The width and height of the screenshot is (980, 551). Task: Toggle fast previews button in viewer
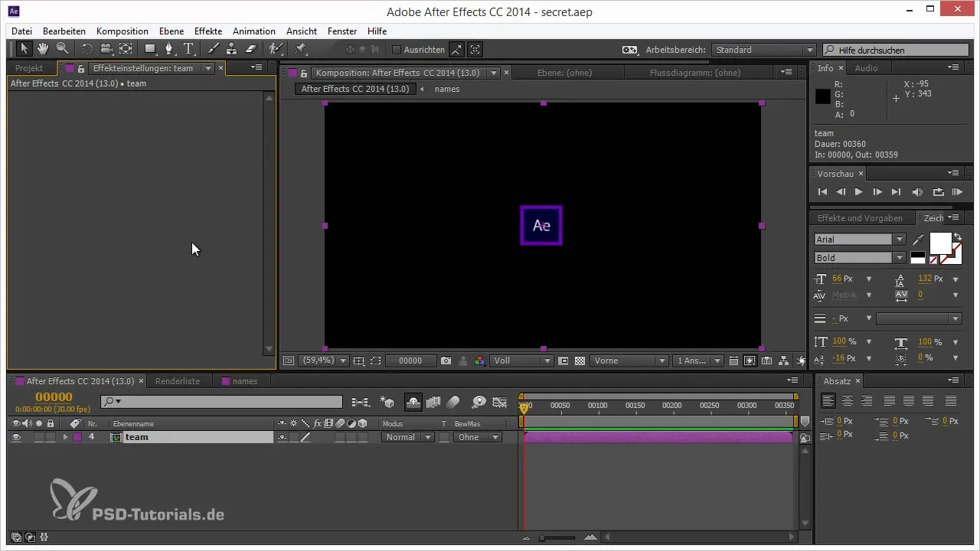tap(750, 360)
